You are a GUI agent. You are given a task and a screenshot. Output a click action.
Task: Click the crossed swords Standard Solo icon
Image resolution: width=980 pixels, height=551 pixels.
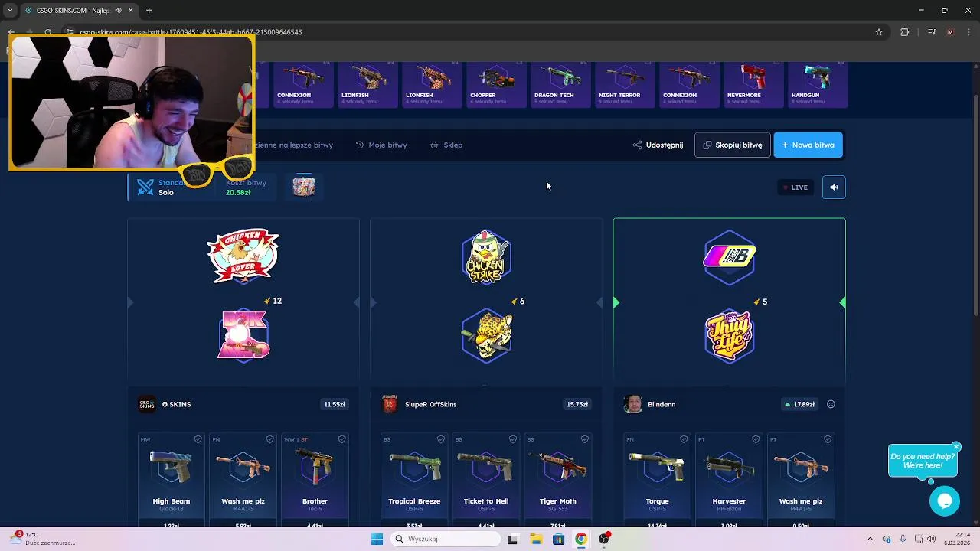pyautogui.click(x=145, y=187)
